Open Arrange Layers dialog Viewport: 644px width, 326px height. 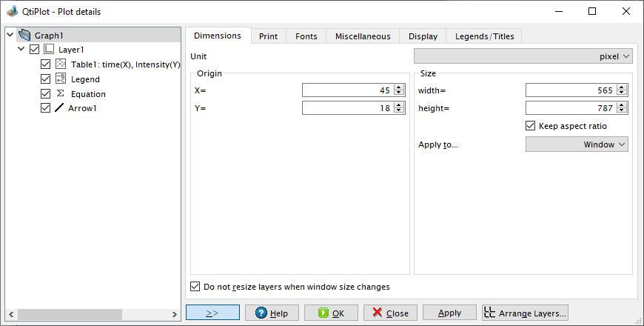(526, 313)
